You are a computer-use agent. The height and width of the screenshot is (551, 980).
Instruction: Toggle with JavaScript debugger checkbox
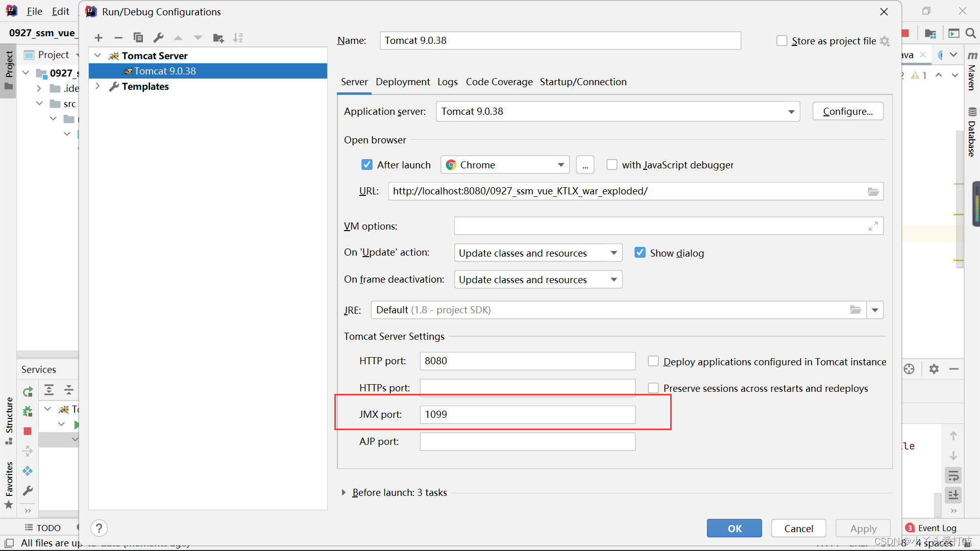[x=610, y=165]
